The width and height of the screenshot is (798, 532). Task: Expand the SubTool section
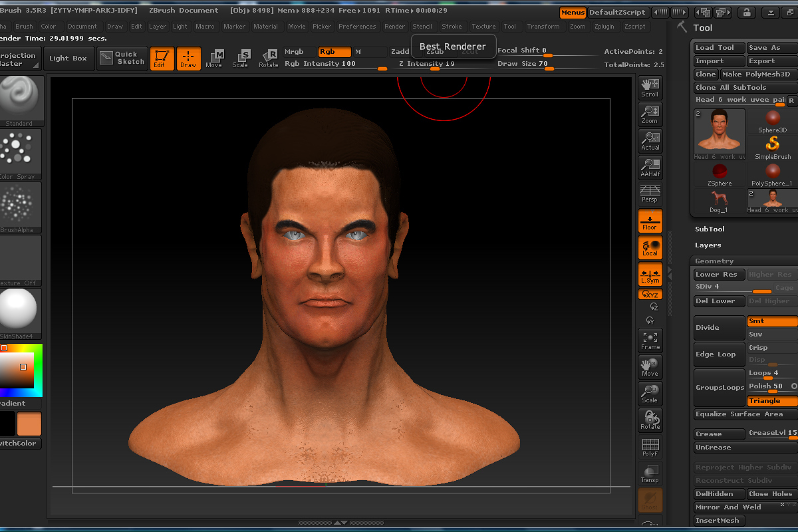(x=710, y=229)
